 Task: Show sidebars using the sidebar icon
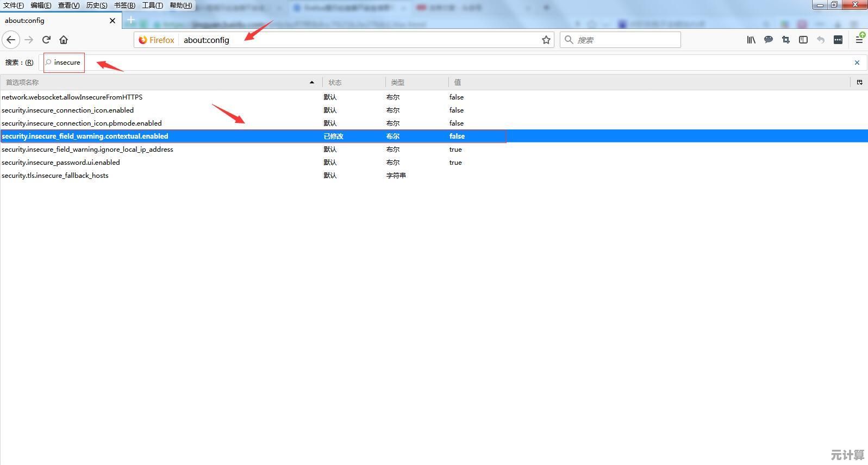tap(803, 40)
